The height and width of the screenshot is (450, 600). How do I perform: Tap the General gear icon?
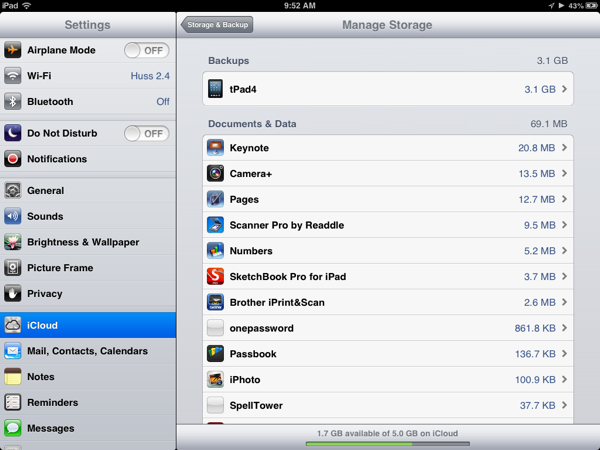click(13, 191)
